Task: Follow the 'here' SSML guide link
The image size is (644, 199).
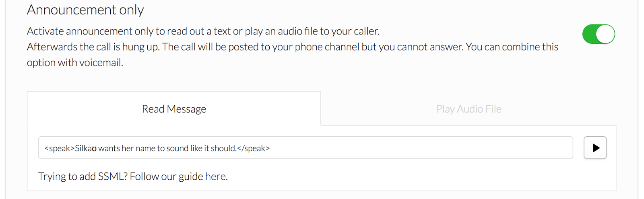Action: point(215,176)
